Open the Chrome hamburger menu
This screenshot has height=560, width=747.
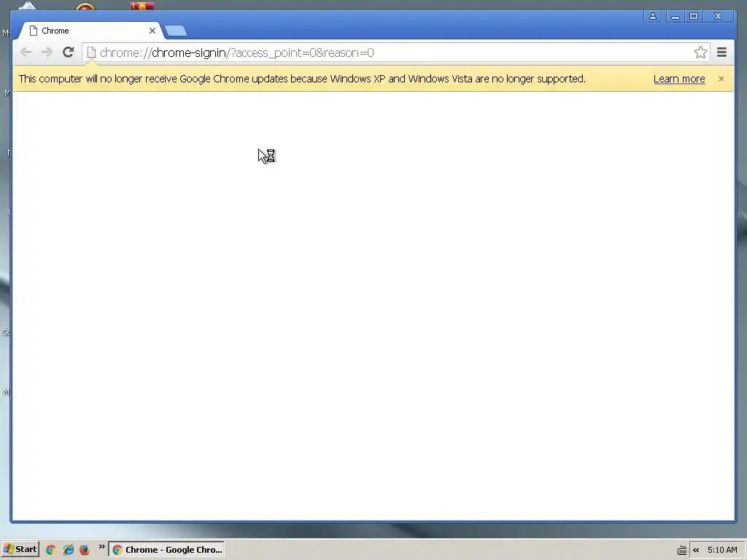[x=721, y=52]
